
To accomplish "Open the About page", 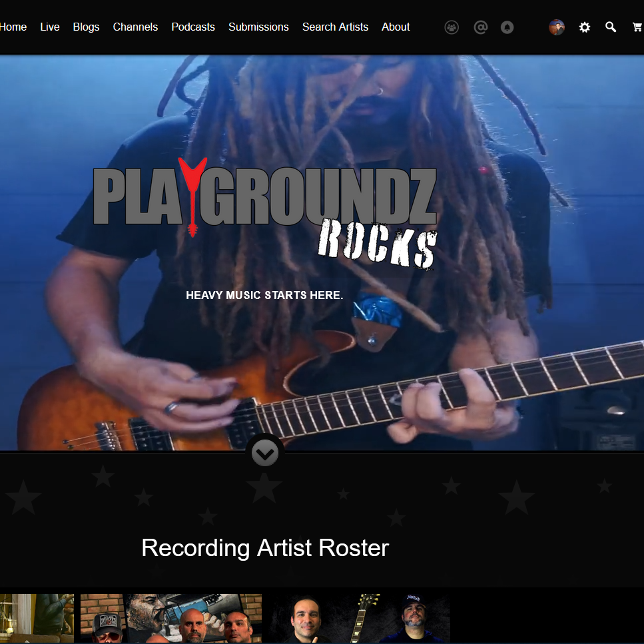I will point(396,27).
